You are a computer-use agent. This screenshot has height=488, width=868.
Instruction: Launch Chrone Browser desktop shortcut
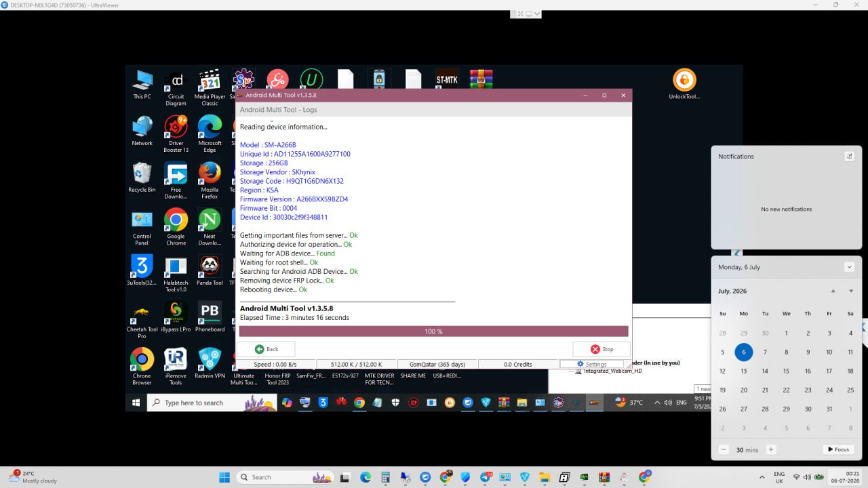coord(142,367)
